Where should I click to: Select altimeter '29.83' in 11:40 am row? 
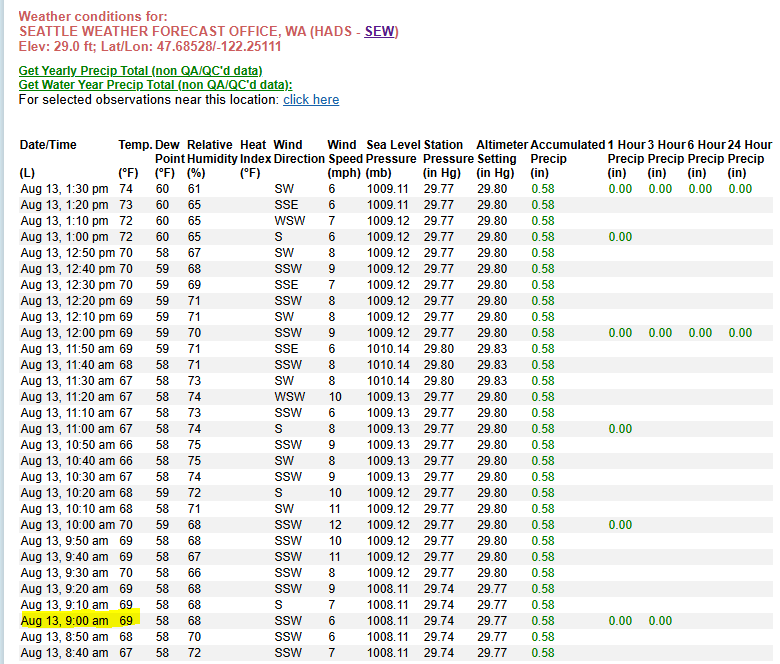click(492, 365)
